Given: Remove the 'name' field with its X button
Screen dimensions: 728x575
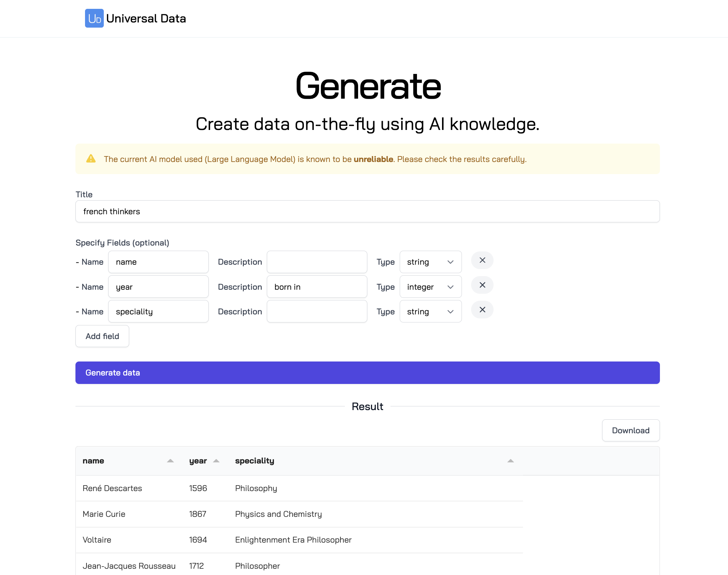Looking at the screenshot, I should tap(482, 260).
